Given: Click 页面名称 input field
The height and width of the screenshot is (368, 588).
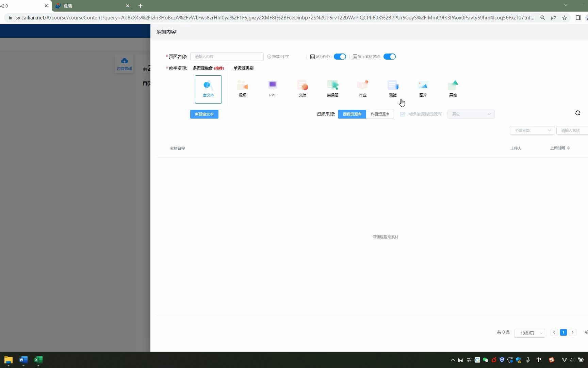Looking at the screenshot, I should point(227,57).
